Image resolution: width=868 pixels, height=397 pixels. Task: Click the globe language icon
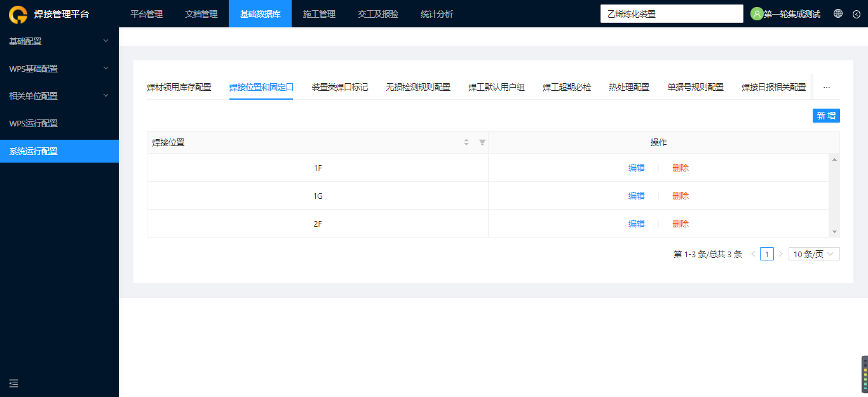pos(838,14)
